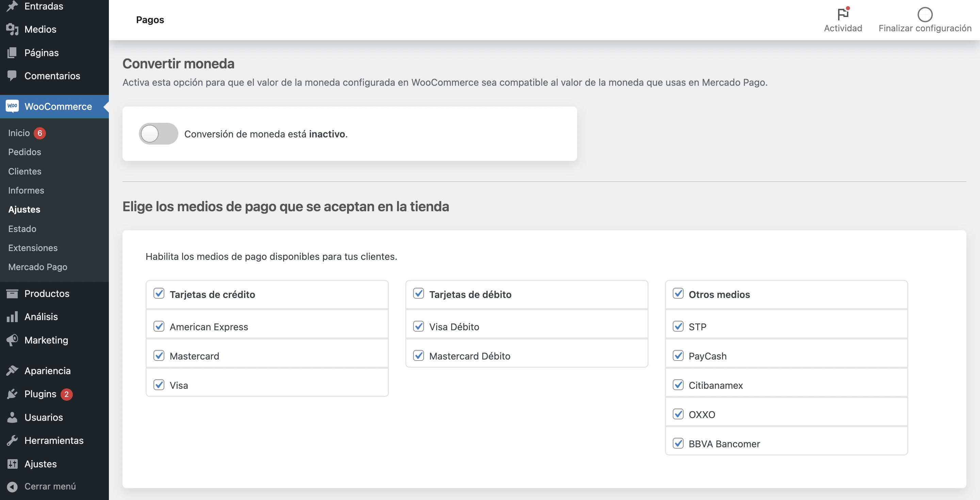Image resolution: width=980 pixels, height=500 pixels.
Task: Uncheck the Tarjetas de crédito checkbox
Action: pyautogui.click(x=159, y=294)
